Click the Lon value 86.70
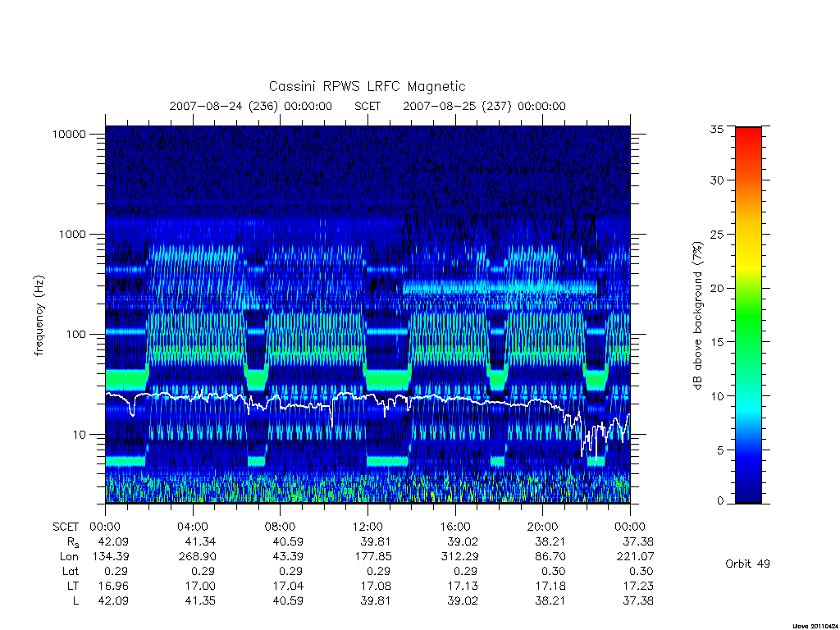 click(x=550, y=557)
